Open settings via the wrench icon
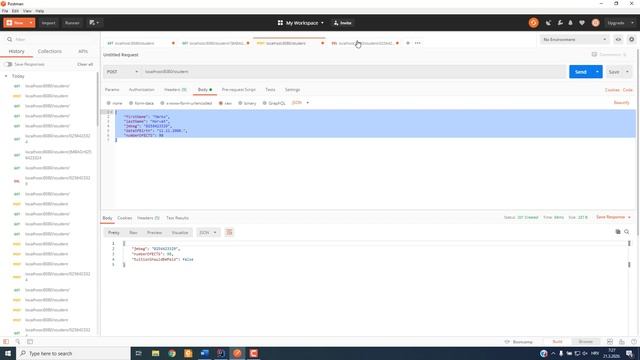This screenshot has width=640, height=360. (x=560, y=23)
